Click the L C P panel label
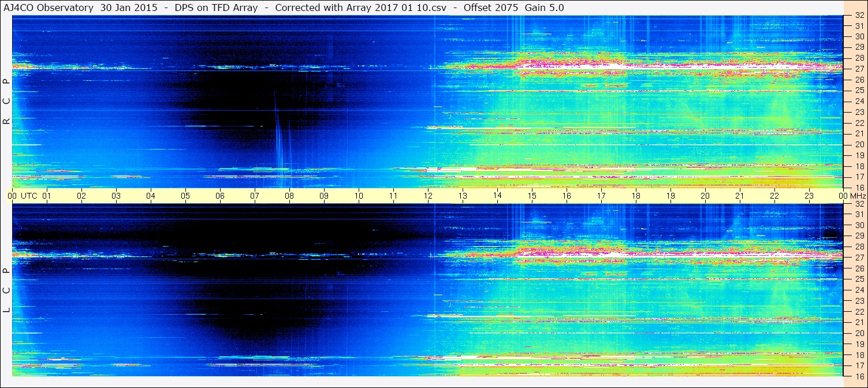This screenshot has width=868, height=388. (x=6, y=290)
